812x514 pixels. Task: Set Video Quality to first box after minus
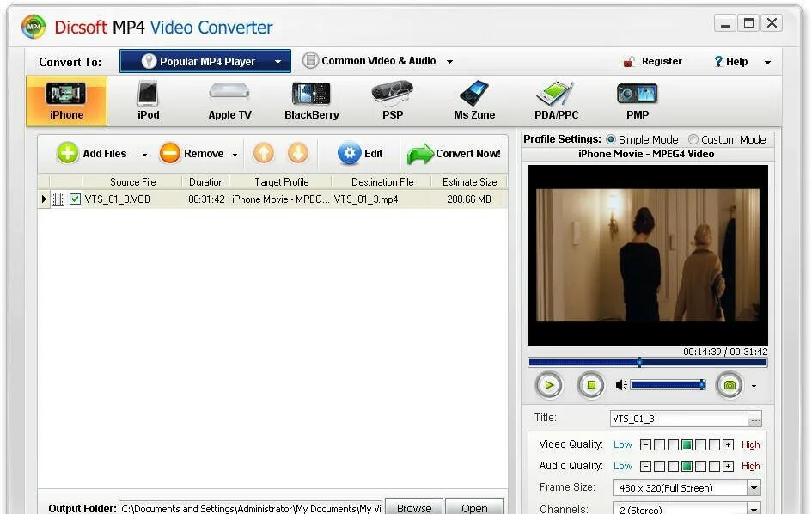(x=659, y=444)
